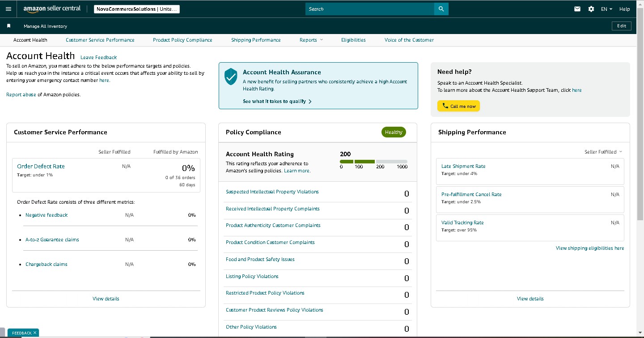Viewport: 644px width, 338px height.
Task: Open Other Policy Violations
Action: [251, 327]
